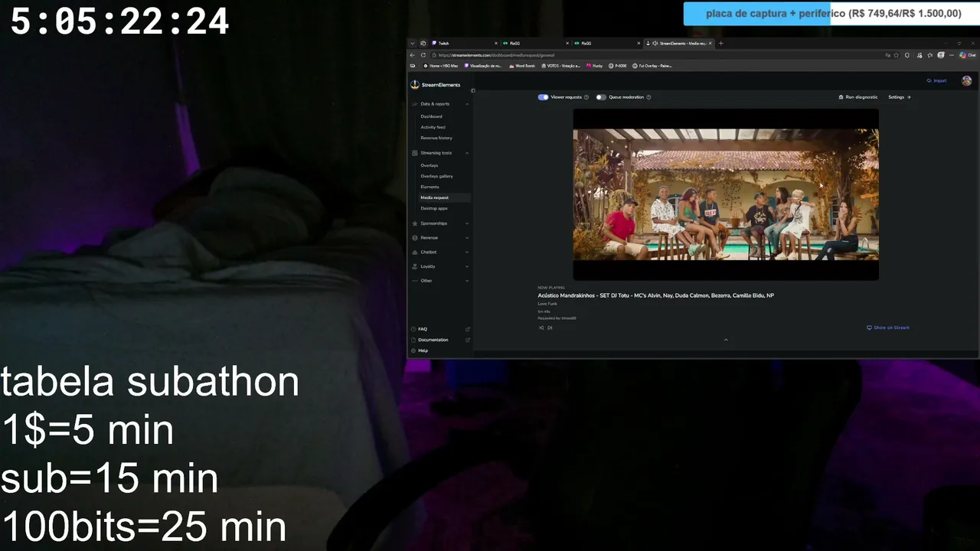Open the Word Bomb bookmark
The width and height of the screenshot is (980, 551).
pyautogui.click(x=521, y=66)
